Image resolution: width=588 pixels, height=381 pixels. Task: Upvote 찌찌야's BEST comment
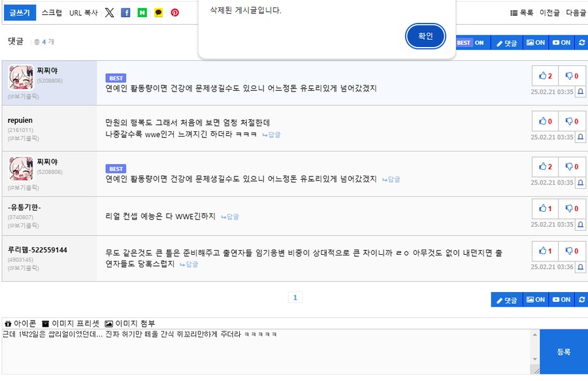544,75
